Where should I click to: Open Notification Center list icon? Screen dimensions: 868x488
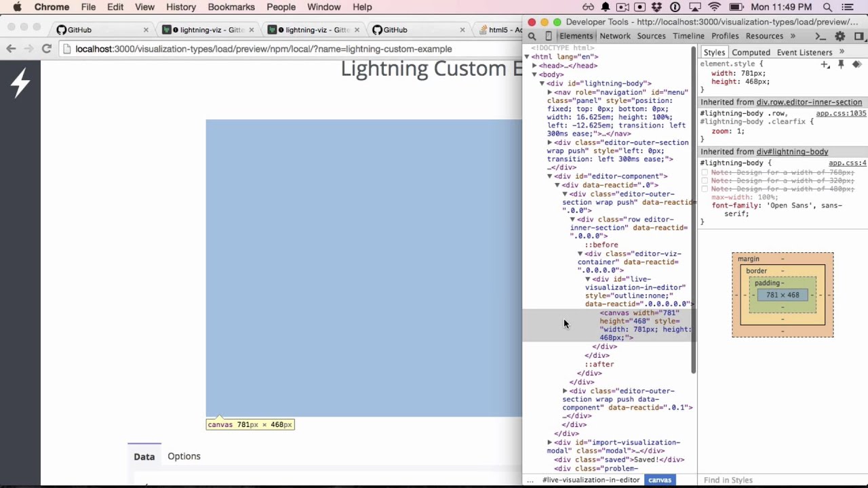point(848,7)
